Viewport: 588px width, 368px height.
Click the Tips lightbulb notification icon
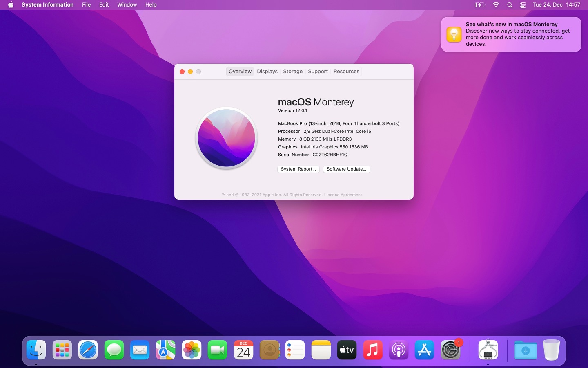(x=454, y=34)
